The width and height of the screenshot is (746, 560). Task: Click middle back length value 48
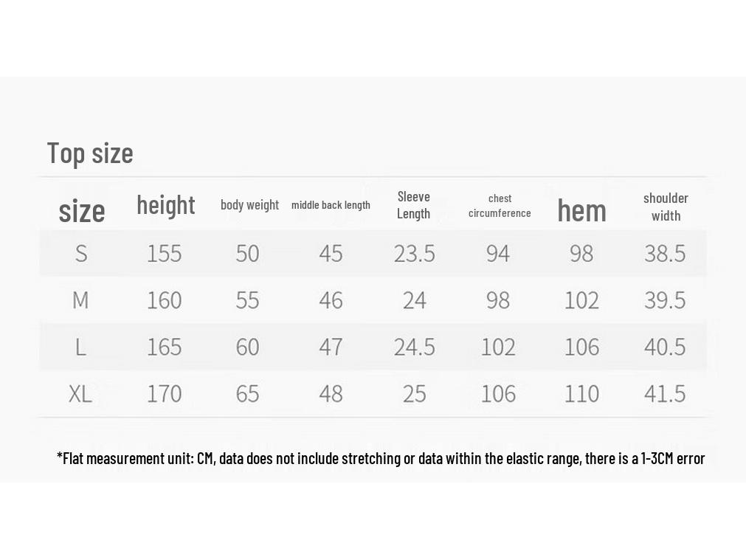click(331, 394)
